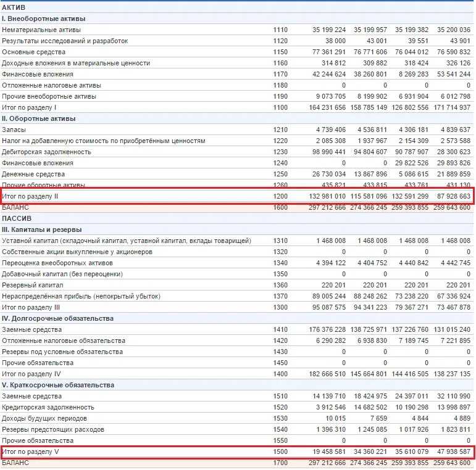Viewport: 476px width, 470px height.
Task: Click the 'Итог по разделу II' label
Action: pos(30,196)
